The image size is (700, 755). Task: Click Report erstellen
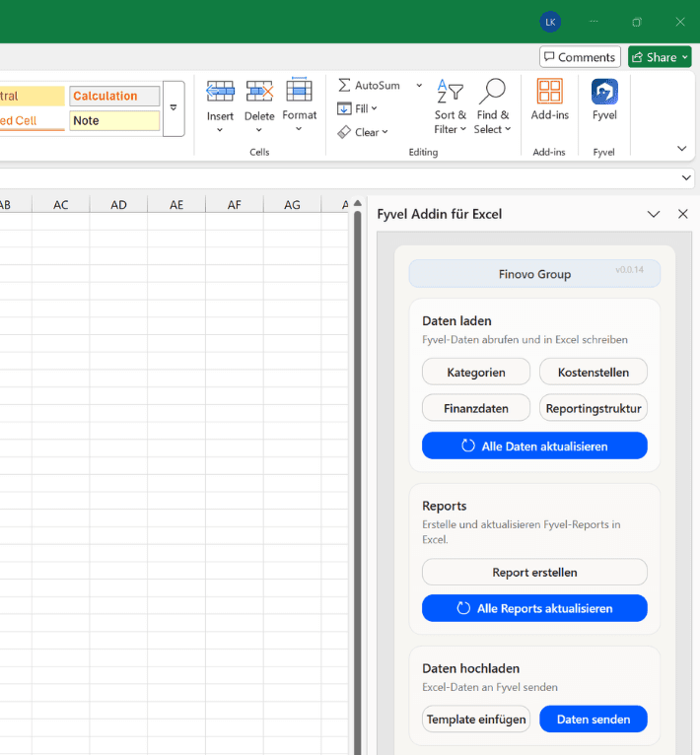coord(534,572)
